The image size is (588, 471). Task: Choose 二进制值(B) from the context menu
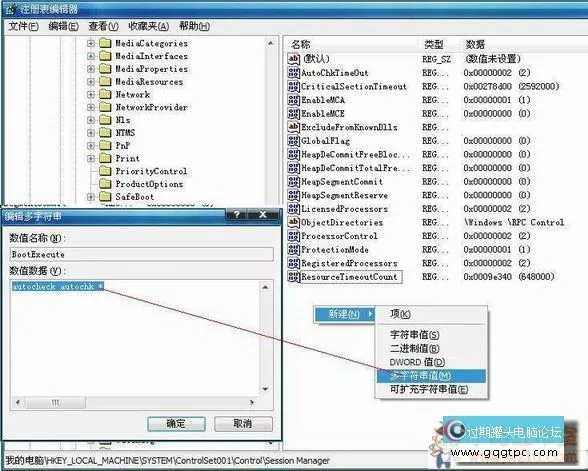tap(431, 348)
